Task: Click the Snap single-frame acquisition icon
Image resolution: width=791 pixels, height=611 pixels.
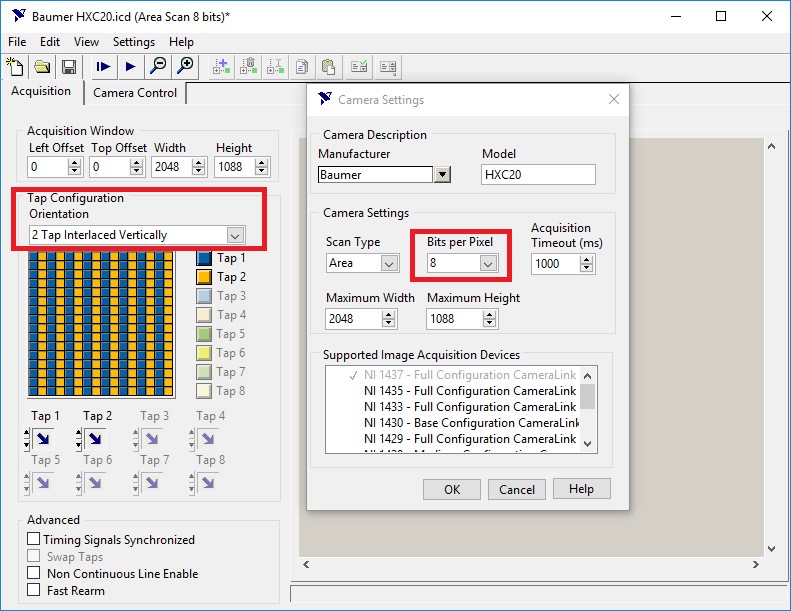Action: click(x=103, y=67)
